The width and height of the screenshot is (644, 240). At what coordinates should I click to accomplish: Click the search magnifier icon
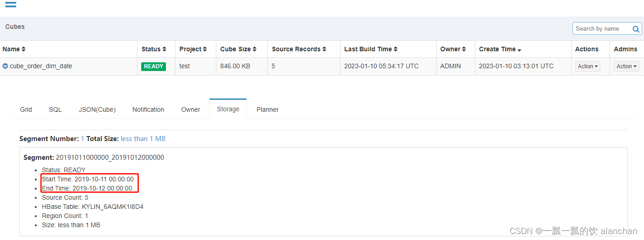pyautogui.click(x=636, y=29)
